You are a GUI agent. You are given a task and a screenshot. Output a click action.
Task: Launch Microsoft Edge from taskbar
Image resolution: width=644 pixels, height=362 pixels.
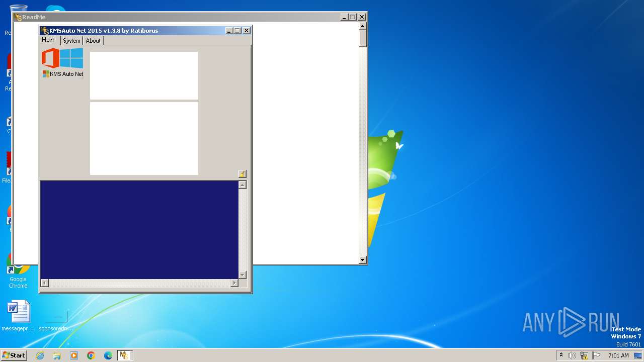tap(108, 355)
